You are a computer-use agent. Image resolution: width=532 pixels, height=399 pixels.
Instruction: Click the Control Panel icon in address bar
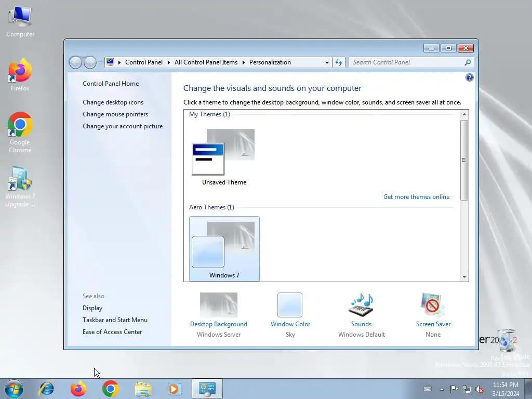tap(110, 62)
